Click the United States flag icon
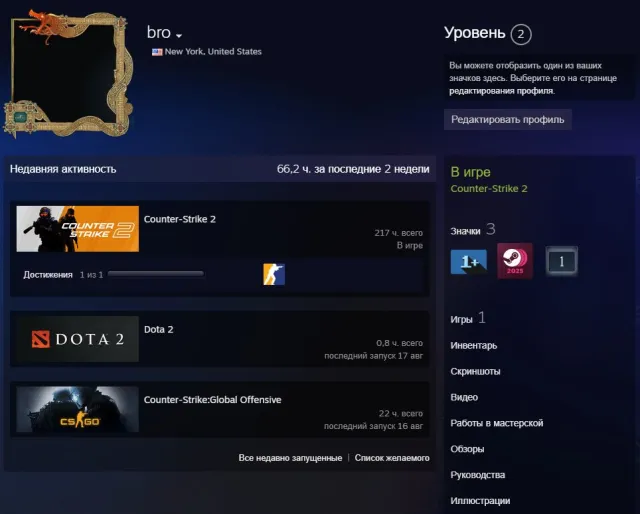 pos(157,52)
